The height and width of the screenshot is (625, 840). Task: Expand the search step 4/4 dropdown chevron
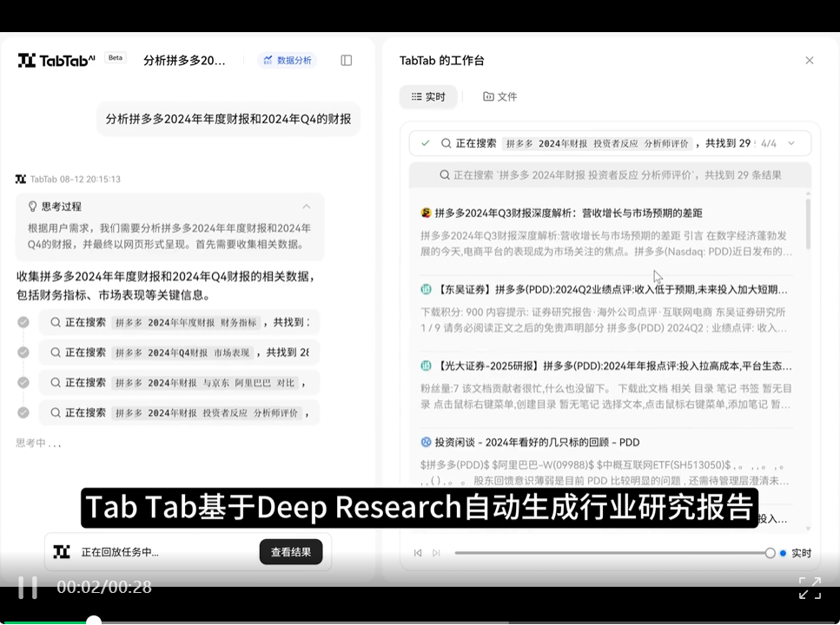[x=791, y=143]
